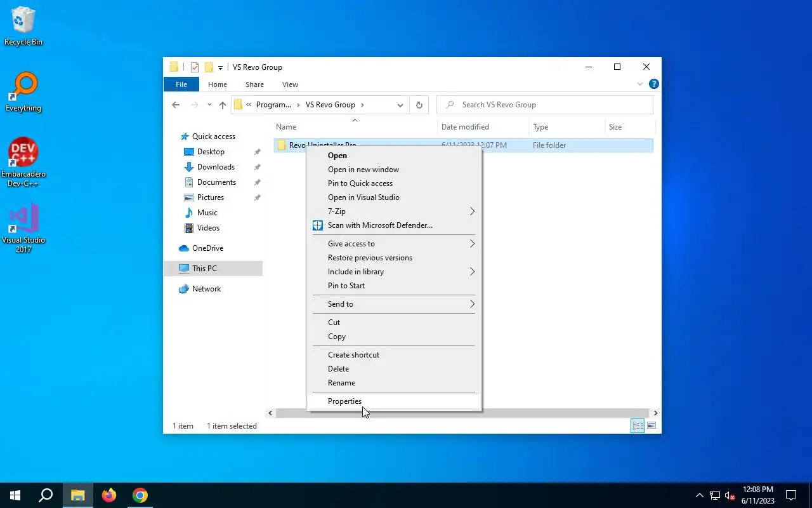Switch to the Share ribbon tab
This screenshot has width=812, height=508.
(x=254, y=84)
